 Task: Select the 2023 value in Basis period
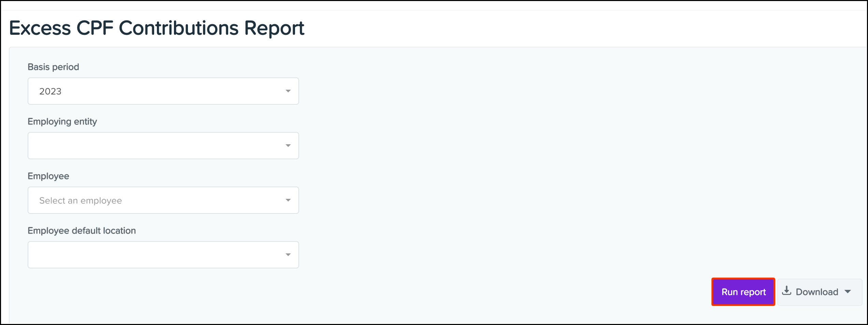coord(50,91)
